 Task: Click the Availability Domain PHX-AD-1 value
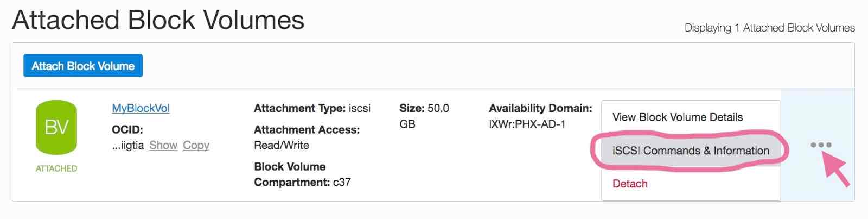(x=527, y=124)
